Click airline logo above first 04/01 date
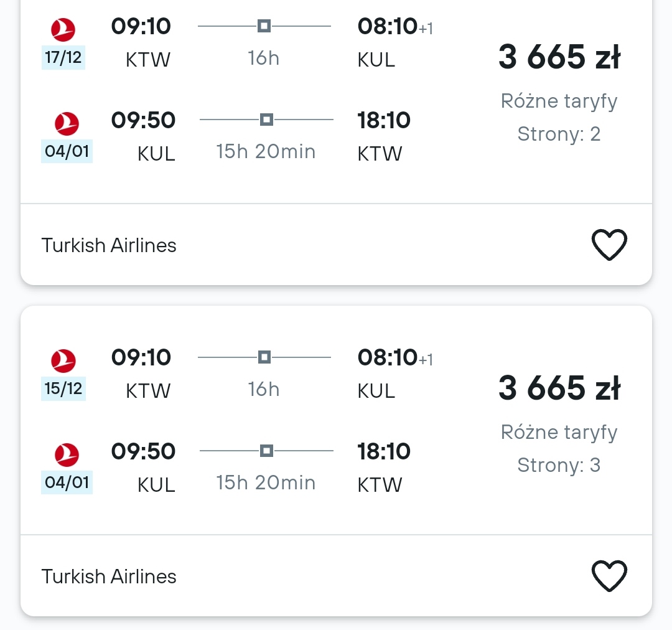The width and height of the screenshot is (672, 630). click(67, 123)
